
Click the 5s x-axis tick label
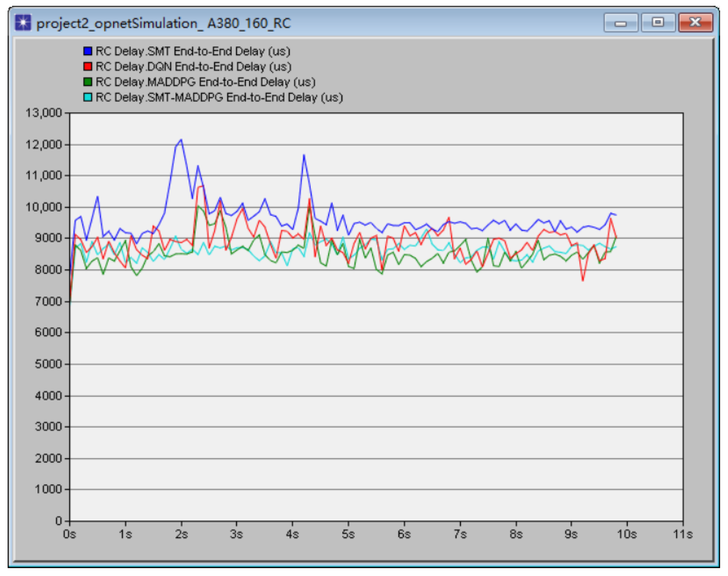pyautogui.click(x=348, y=535)
